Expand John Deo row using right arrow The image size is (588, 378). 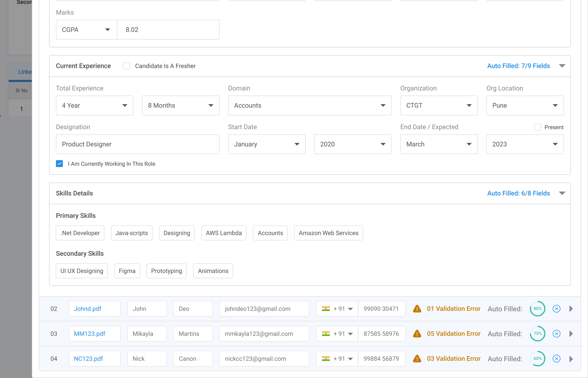click(x=571, y=309)
